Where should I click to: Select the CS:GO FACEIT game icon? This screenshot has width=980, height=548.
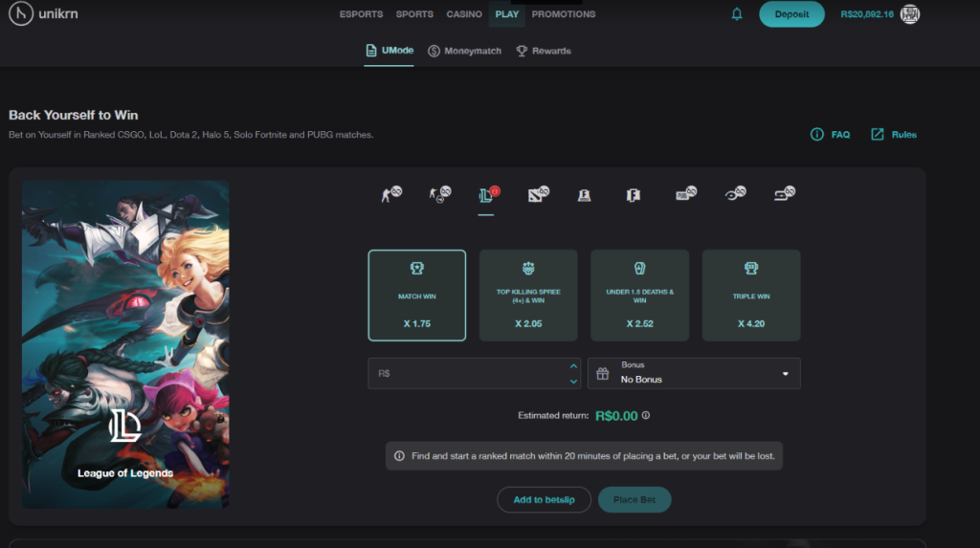pos(440,194)
